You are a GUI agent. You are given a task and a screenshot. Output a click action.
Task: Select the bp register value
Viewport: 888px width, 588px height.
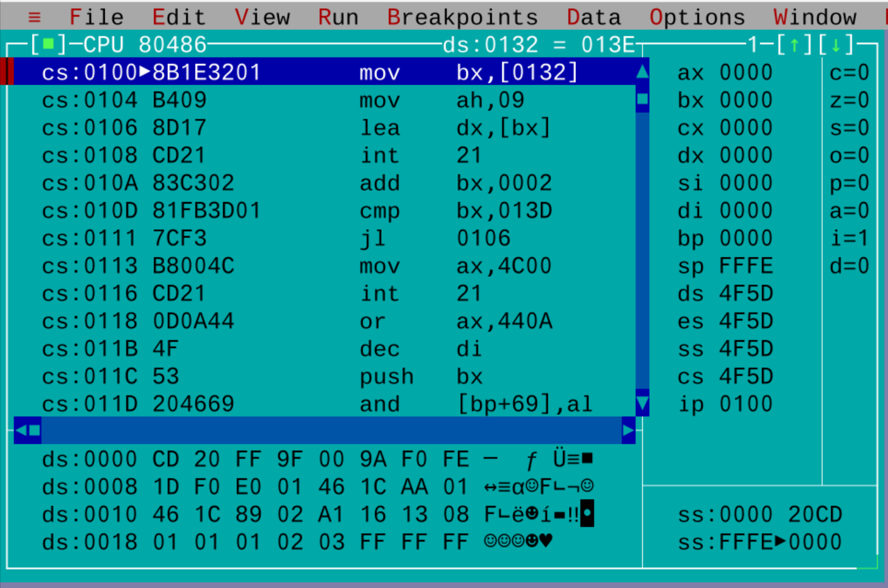coord(746,238)
